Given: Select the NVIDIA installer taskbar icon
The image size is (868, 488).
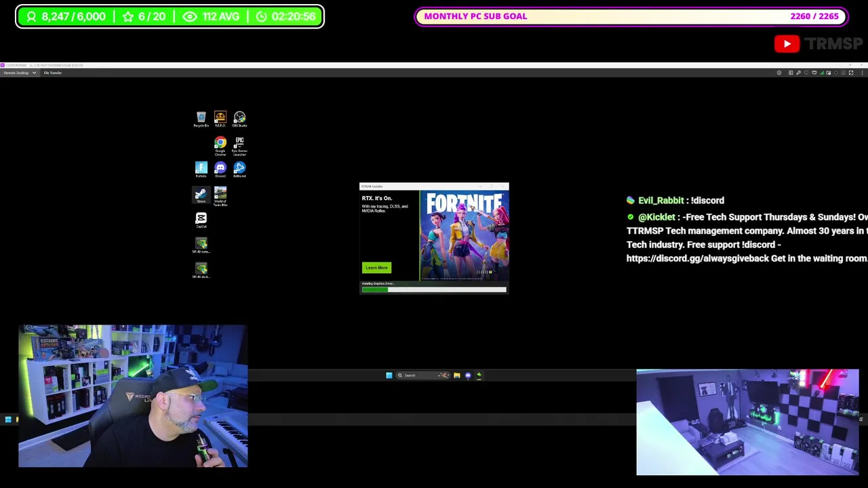Looking at the screenshot, I should 479,375.
